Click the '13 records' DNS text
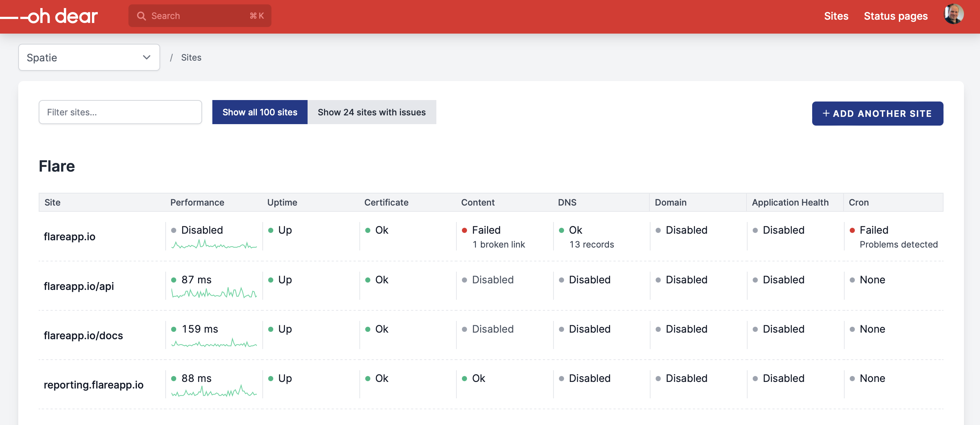The height and width of the screenshot is (425, 980). coord(591,245)
